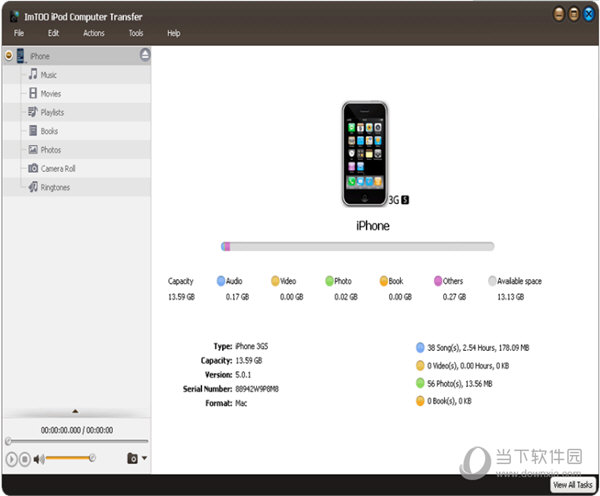Image resolution: width=600 pixels, height=496 pixels.
Task: Minimize the window with the round button
Action: (x=559, y=15)
